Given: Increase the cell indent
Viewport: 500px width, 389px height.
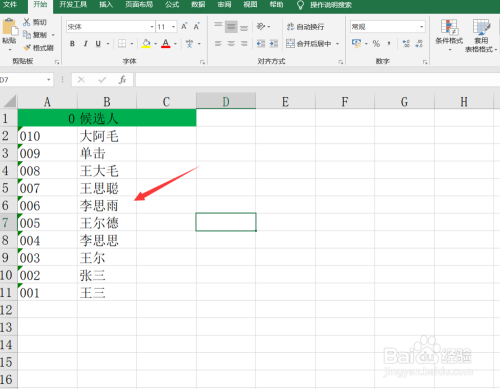Looking at the screenshot, I should coord(274,43).
